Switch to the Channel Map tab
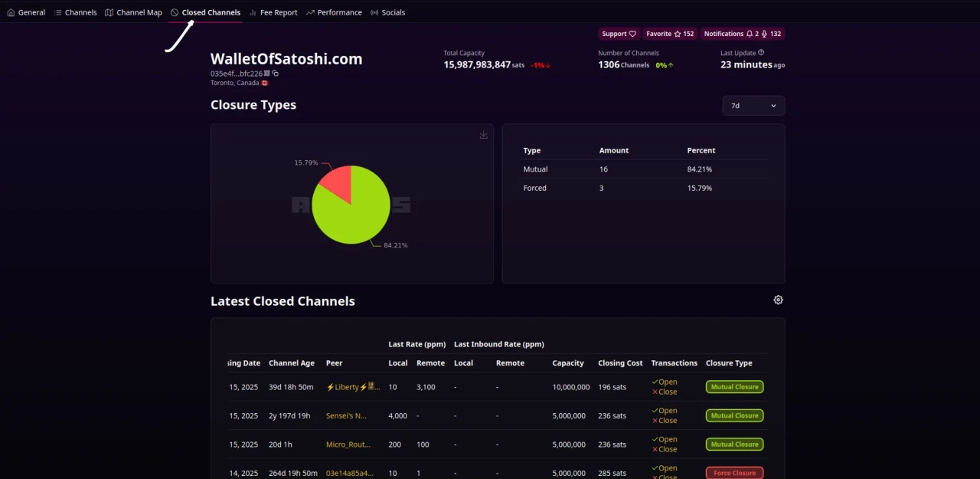 pyautogui.click(x=133, y=12)
